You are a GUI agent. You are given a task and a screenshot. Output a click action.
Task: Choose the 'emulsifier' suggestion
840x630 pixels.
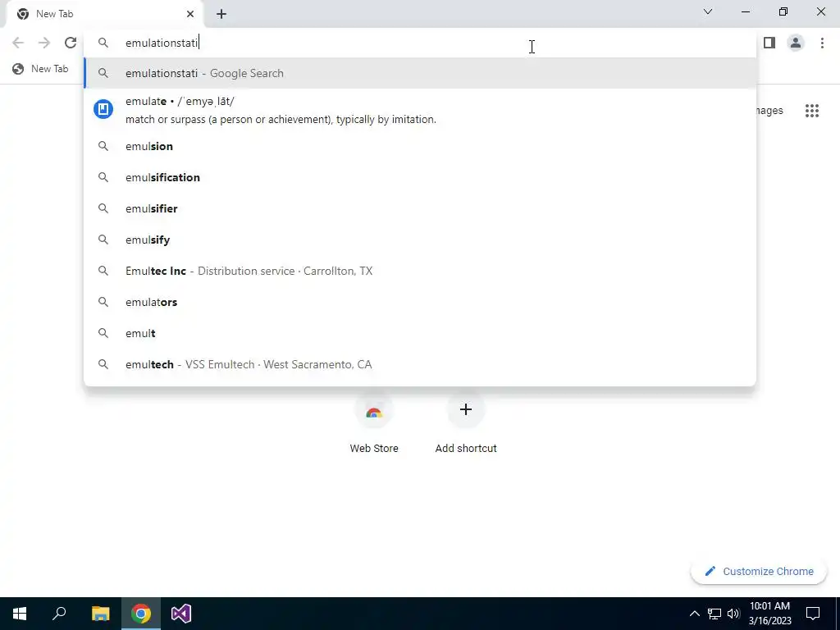[420, 208]
